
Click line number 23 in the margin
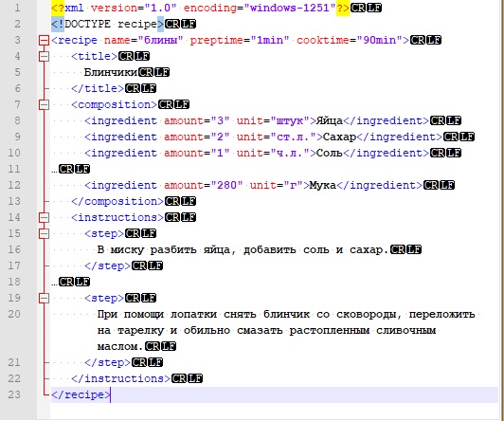[x=14, y=394]
